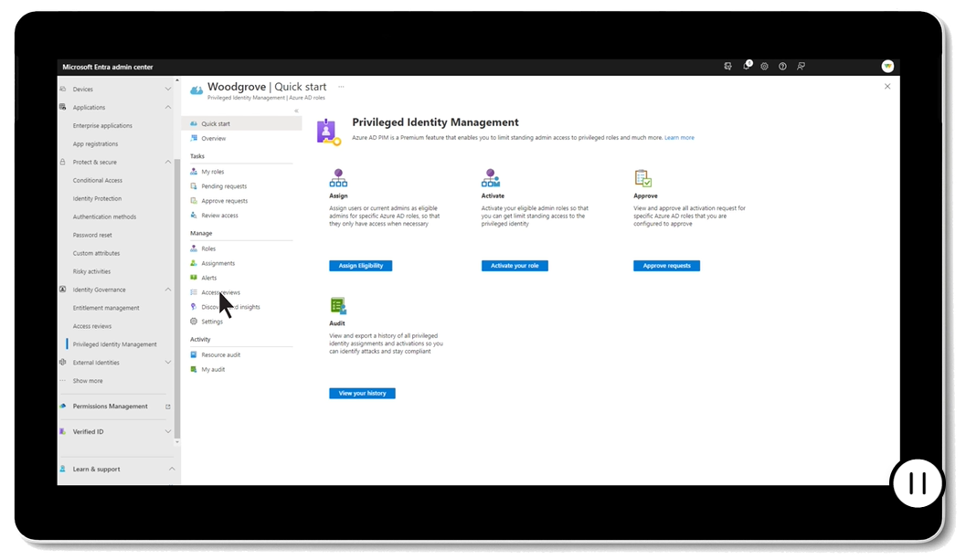Collapse the PIM side menu with double chevron

click(296, 111)
